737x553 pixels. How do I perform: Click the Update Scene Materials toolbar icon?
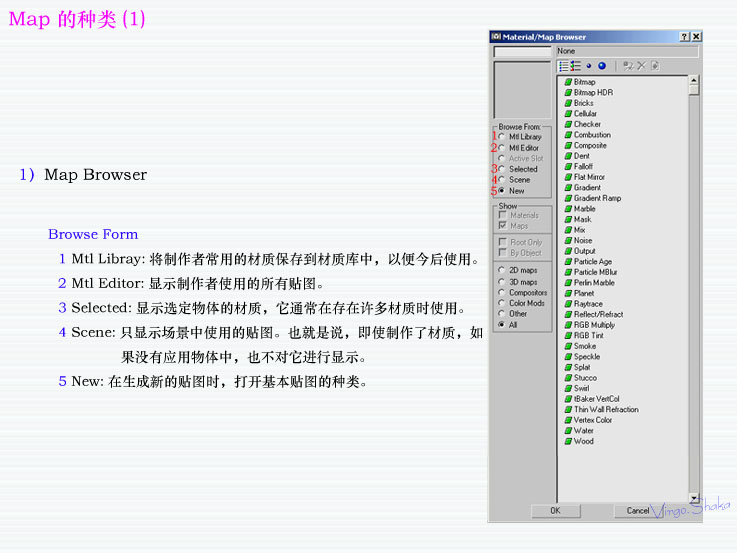(x=628, y=66)
